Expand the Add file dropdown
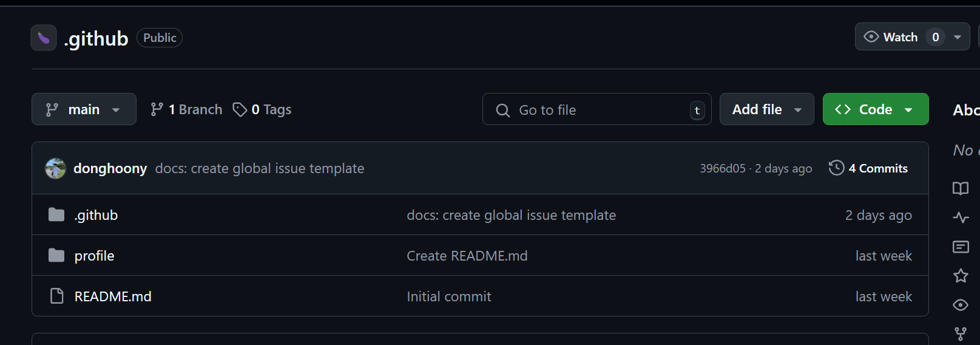The width and height of the screenshot is (980, 345). [766, 109]
